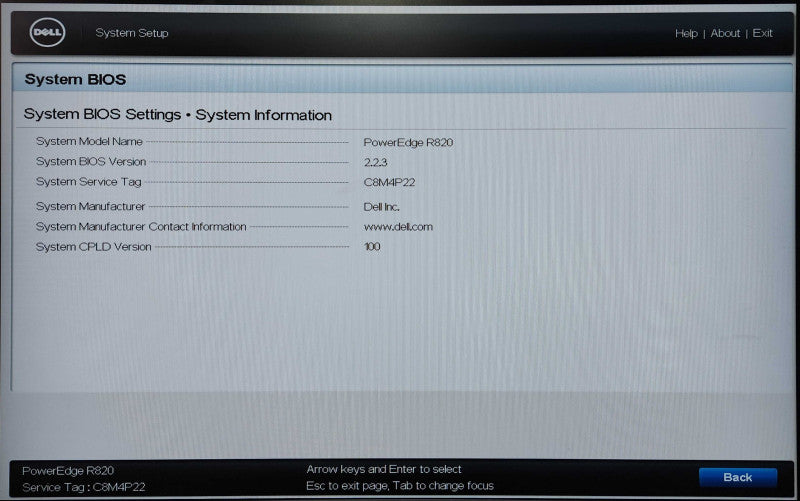Viewport: 800px width, 501px height.
Task: Click the Dell logo icon
Action: coord(47,32)
